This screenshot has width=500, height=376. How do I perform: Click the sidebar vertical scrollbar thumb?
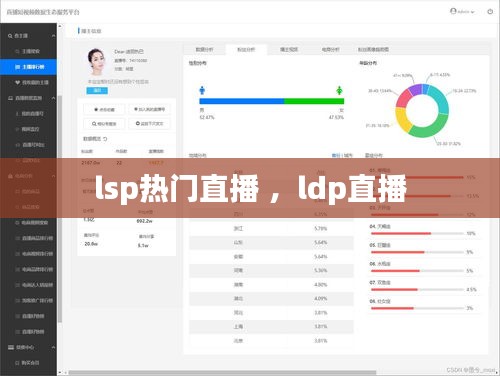pos(60,209)
